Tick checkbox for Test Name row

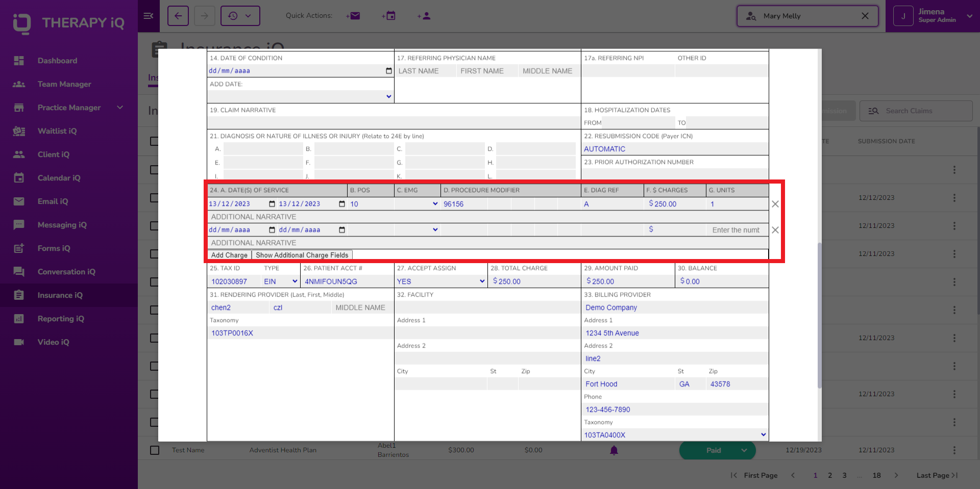(155, 450)
